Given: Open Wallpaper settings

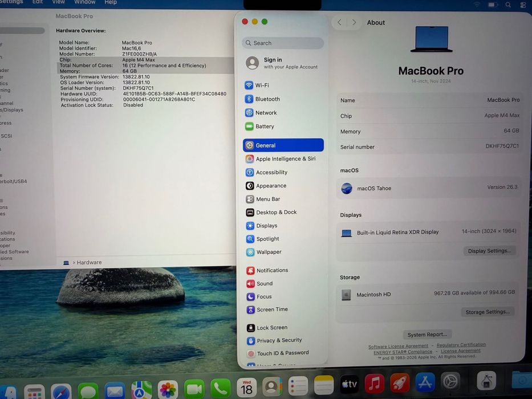Looking at the screenshot, I should (x=283, y=252).
